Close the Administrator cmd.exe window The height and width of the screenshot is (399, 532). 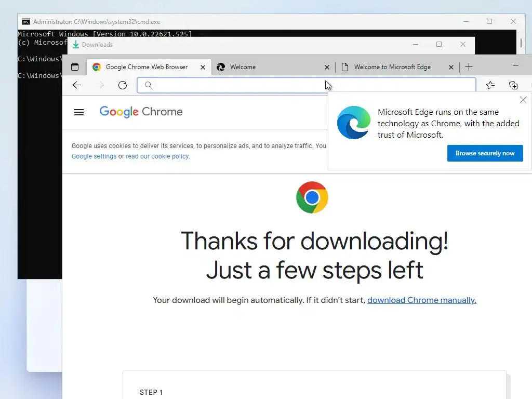click(513, 21)
